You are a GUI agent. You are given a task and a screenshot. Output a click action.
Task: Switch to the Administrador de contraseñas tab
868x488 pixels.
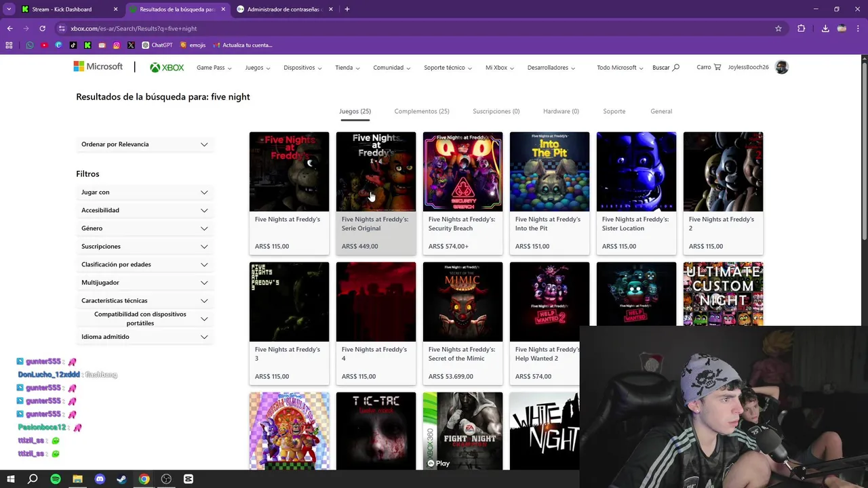point(285,9)
